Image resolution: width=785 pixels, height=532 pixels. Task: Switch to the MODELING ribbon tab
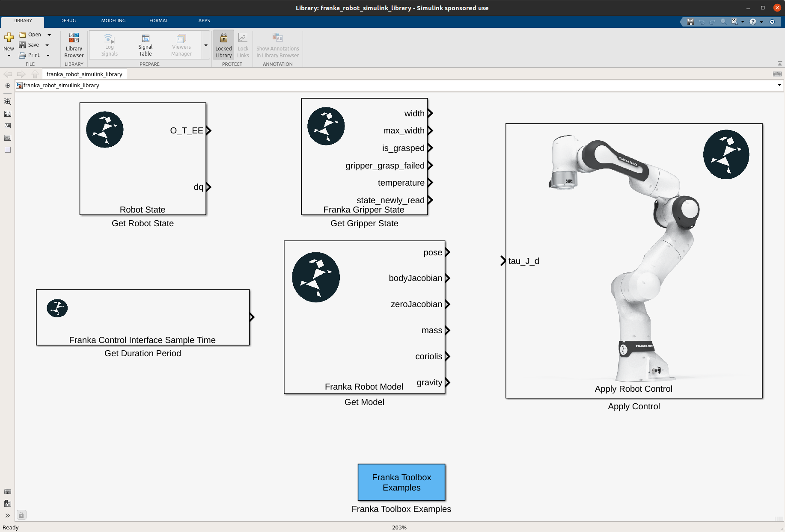click(113, 21)
